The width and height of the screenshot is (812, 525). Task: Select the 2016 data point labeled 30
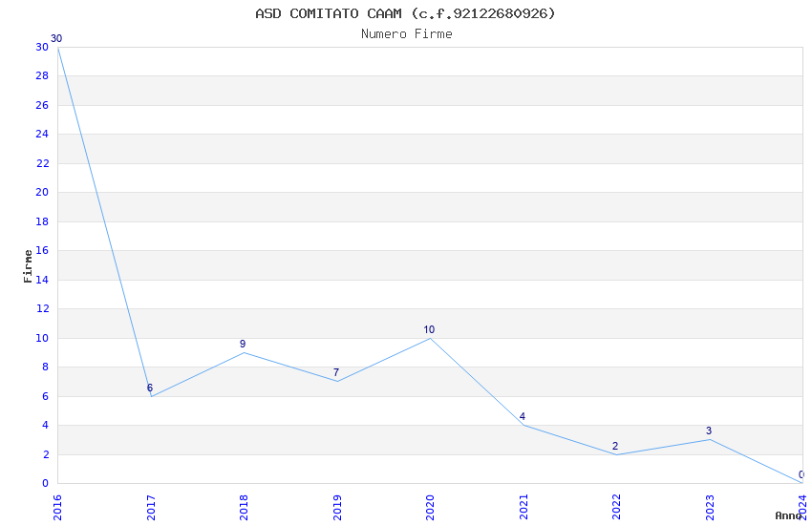point(57,47)
